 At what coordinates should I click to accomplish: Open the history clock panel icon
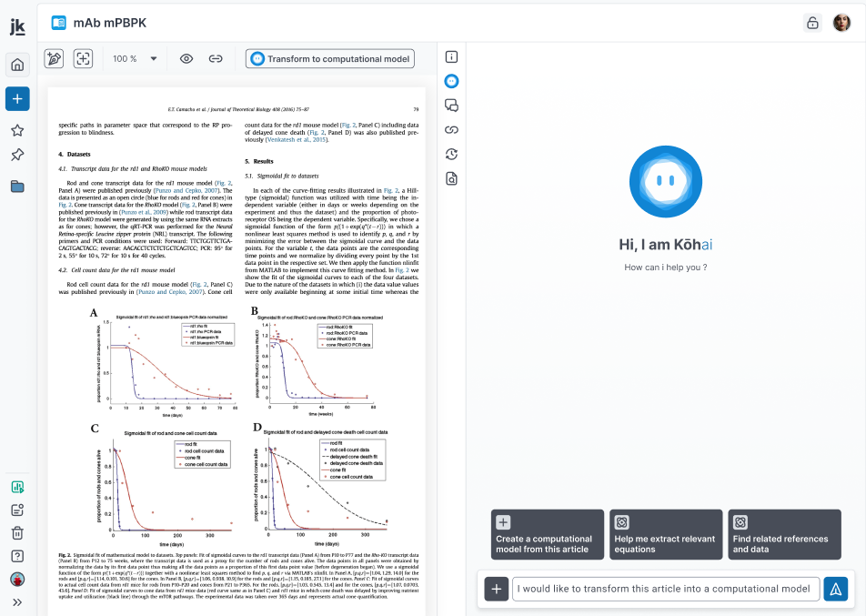click(451, 154)
